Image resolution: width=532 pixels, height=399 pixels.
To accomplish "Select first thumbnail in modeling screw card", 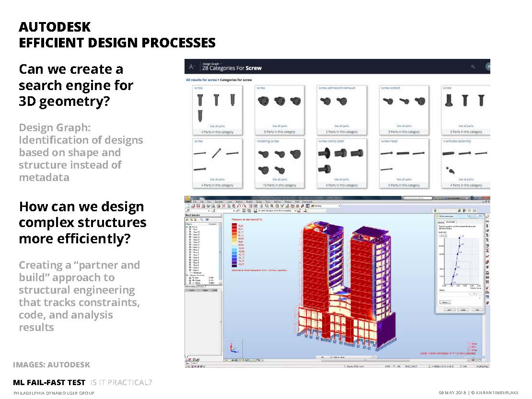I will tap(264, 154).
